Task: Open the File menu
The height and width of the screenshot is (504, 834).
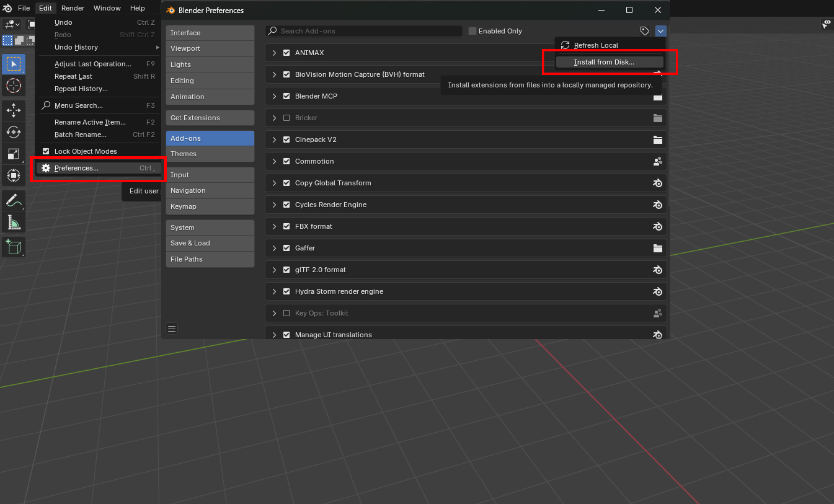Action: 24,8
